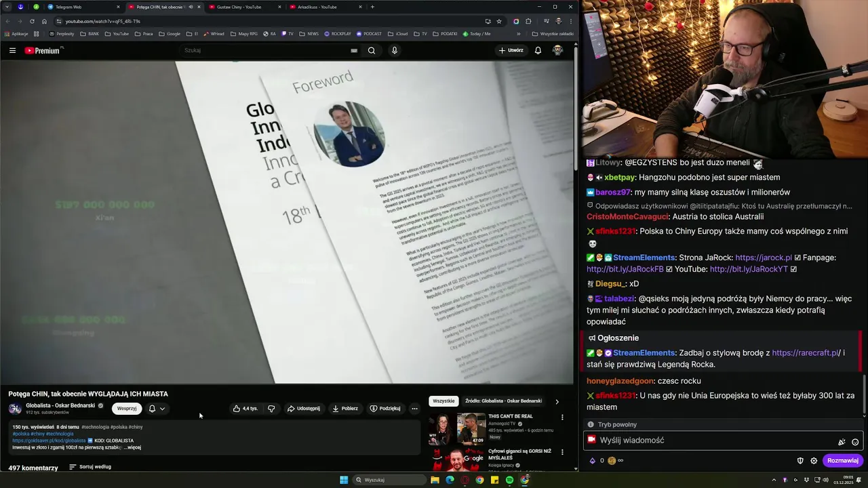Image resolution: width=868 pixels, height=488 pixels.
Task: Open https://jarock.pl link in chat
Action: (764, 258)
